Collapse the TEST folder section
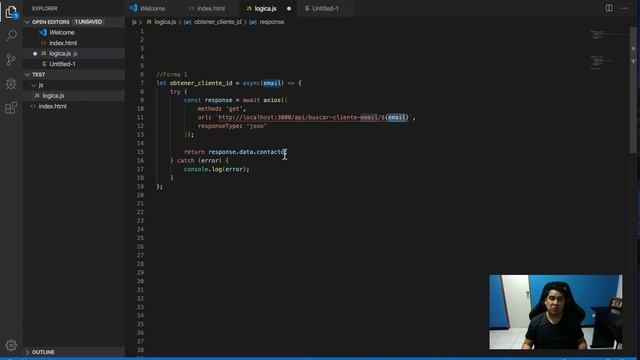The height and width of the screenshot is (360, 640). click(27, 75)
